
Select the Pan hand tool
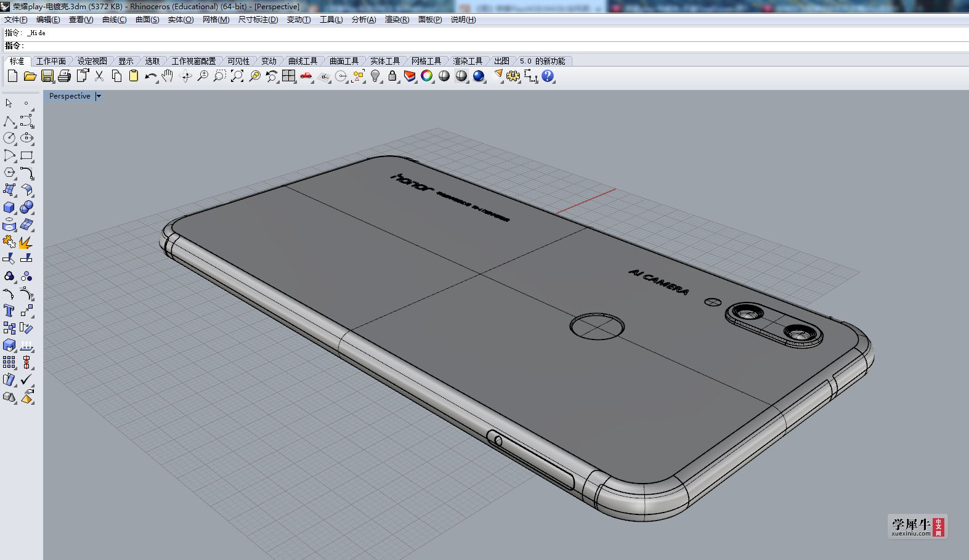pos(168,76)
